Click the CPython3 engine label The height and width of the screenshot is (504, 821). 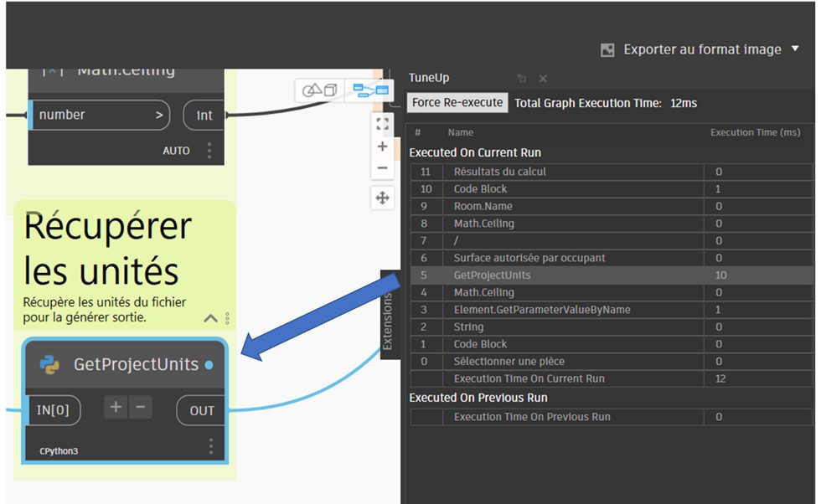(x=59, y=451)
